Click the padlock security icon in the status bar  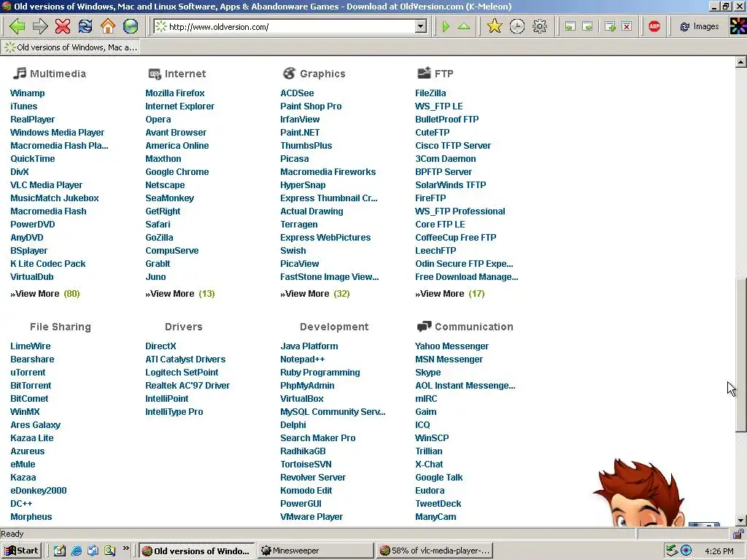[x=738, y=534]
